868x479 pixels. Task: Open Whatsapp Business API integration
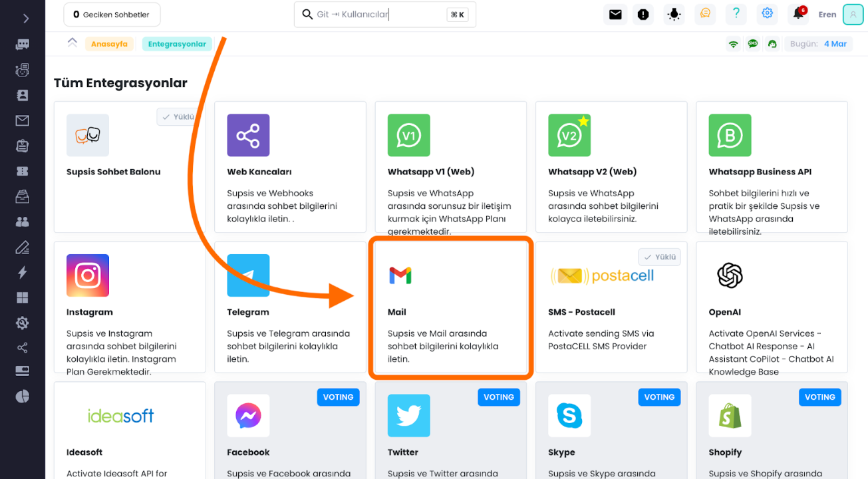(x=772, y=167)
